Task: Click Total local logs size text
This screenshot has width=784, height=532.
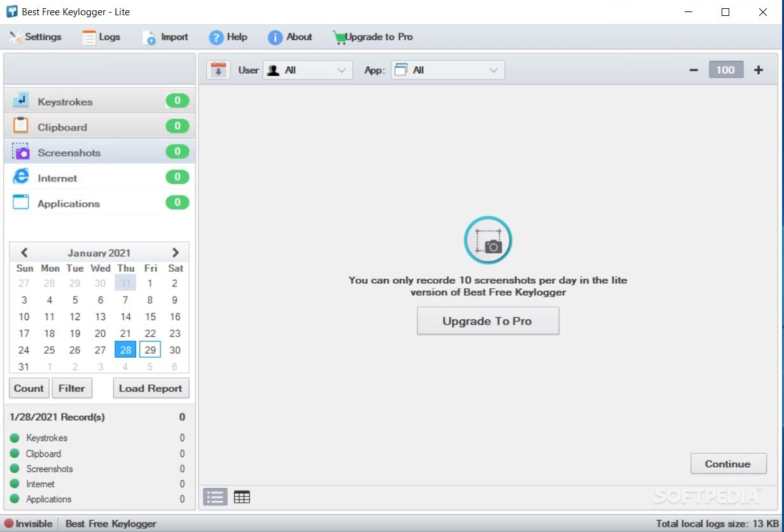Action: [718, 524]
